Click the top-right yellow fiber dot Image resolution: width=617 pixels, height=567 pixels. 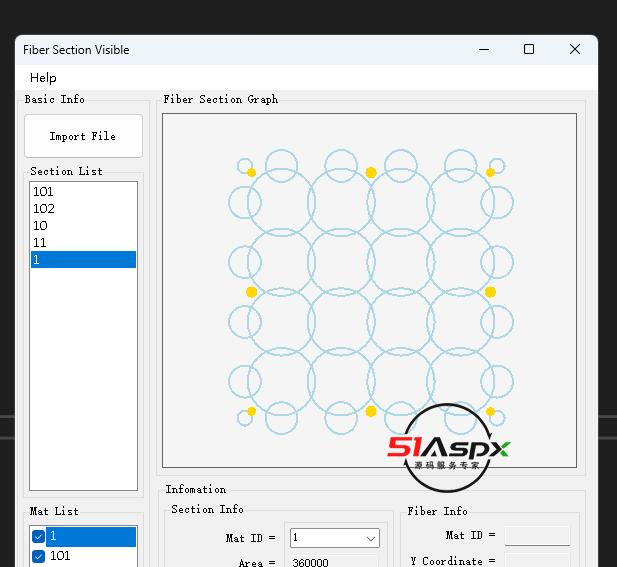click(490, 172)
